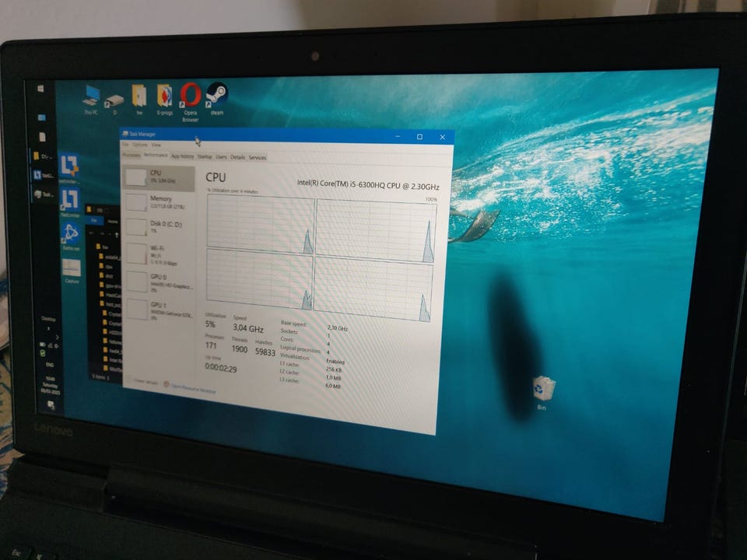This screenshot has width=747, height=560.
Task: Open Task Manager Options menu
Action: click(140, 145)
